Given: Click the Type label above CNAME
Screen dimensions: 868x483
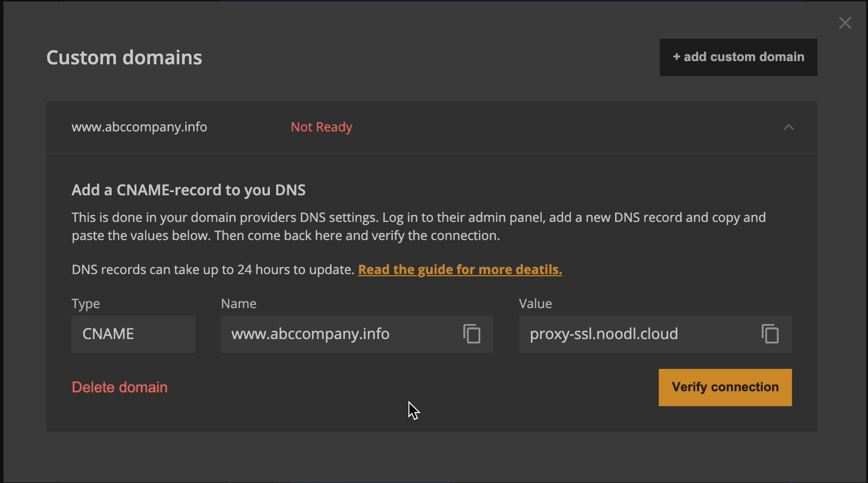Looking at the screenshot, I should click(x=86, y=303).
